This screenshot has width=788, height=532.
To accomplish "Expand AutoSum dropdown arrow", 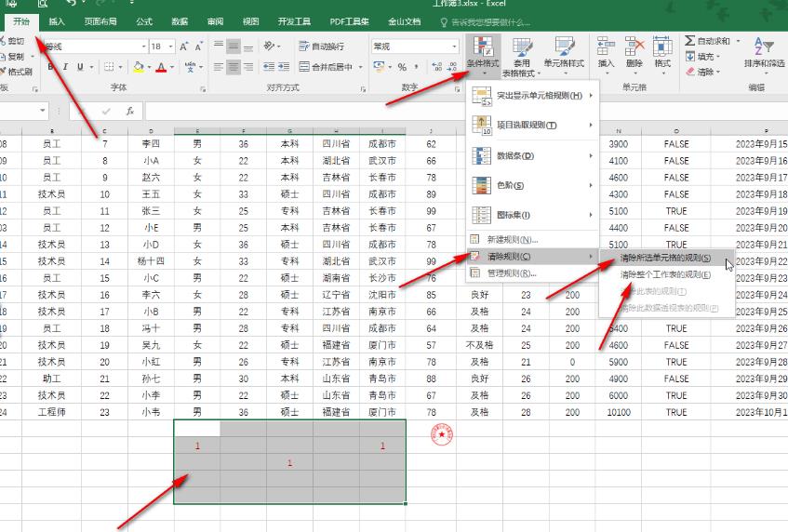I will pyautogui.click(x=738, y=41).
